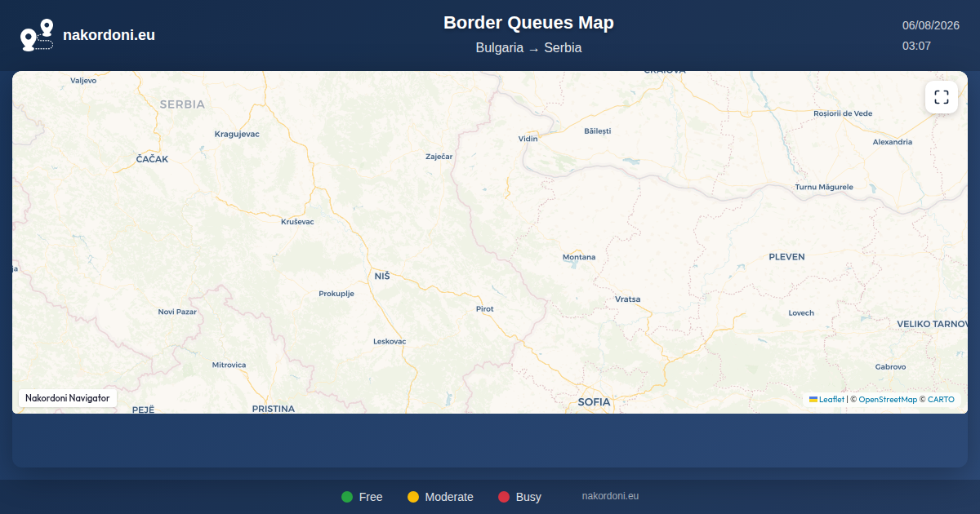Click the Novi Pazar town label on map

(177, 312)
